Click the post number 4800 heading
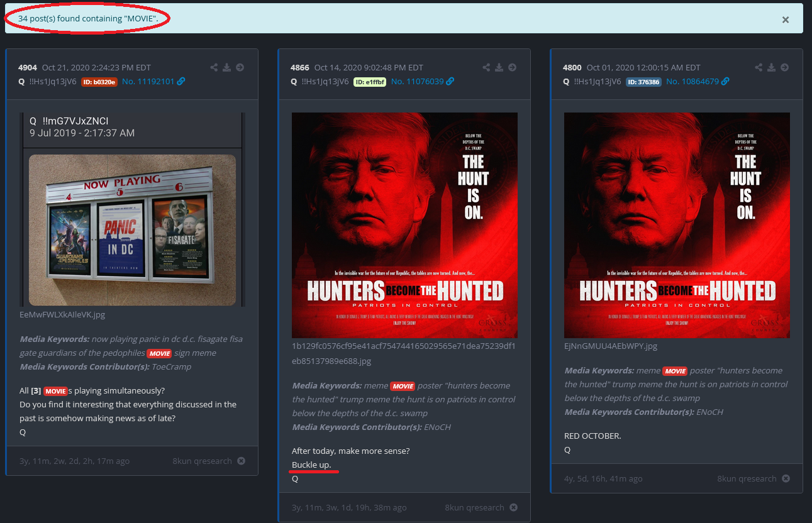This screenshot has width=812, height=523. pyautogui.click(x=572, y=68)
